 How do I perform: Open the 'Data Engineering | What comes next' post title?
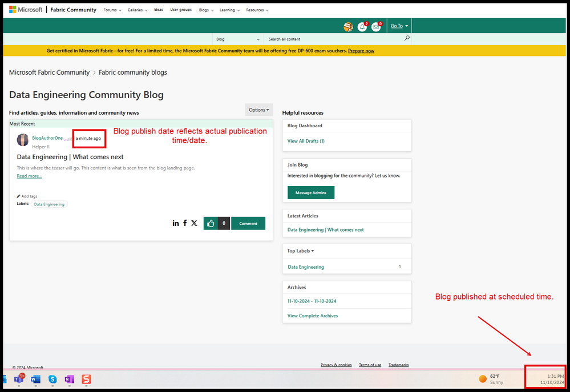[x=70, y=157]
